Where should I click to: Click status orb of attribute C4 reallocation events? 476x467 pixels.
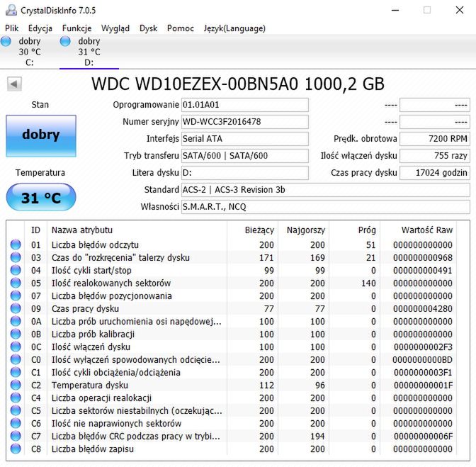tap(16, 398)
